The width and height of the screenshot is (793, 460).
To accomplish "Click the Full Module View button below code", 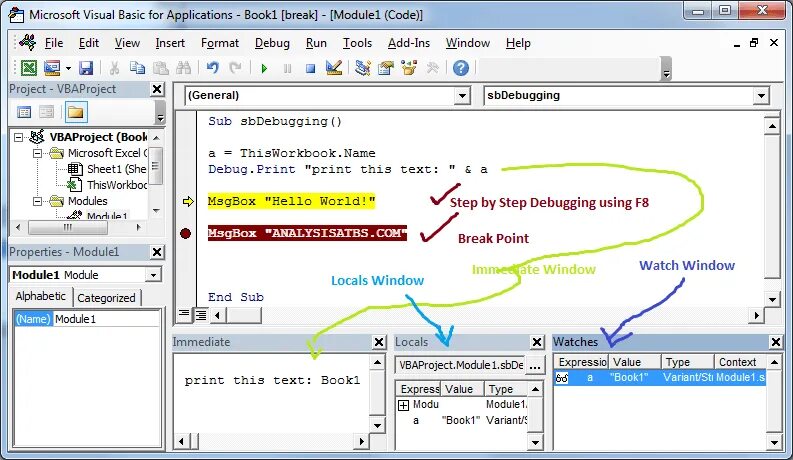I will [x=201, y=315].
